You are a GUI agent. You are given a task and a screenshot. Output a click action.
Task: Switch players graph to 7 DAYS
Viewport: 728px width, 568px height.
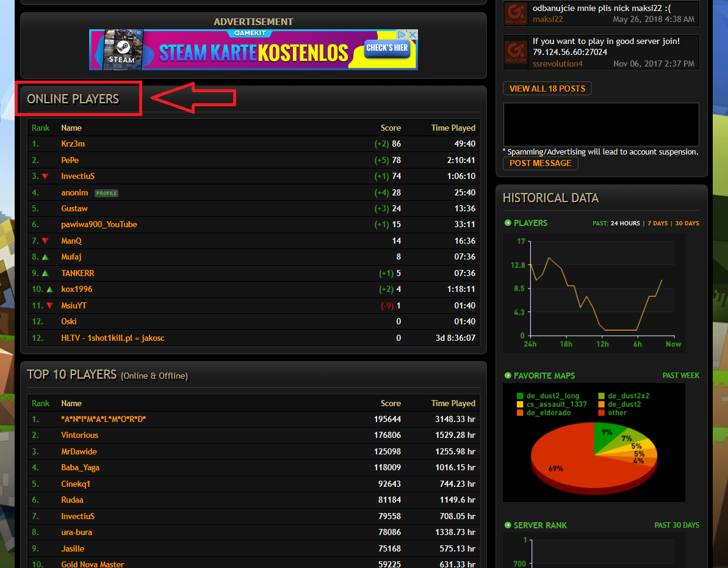click(657, 224)
